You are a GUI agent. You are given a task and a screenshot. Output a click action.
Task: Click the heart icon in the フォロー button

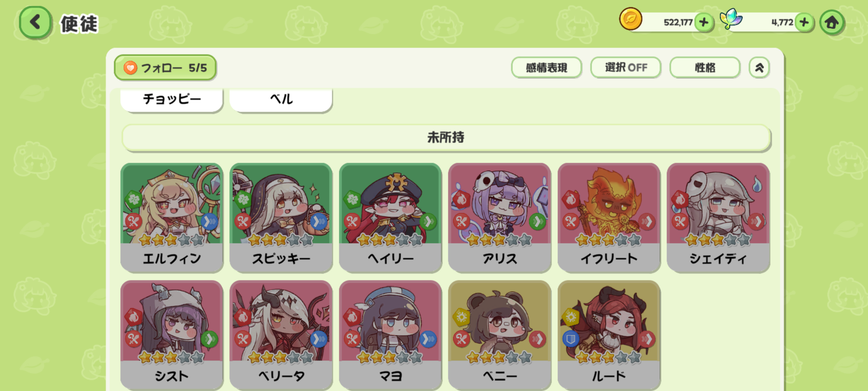130,68
